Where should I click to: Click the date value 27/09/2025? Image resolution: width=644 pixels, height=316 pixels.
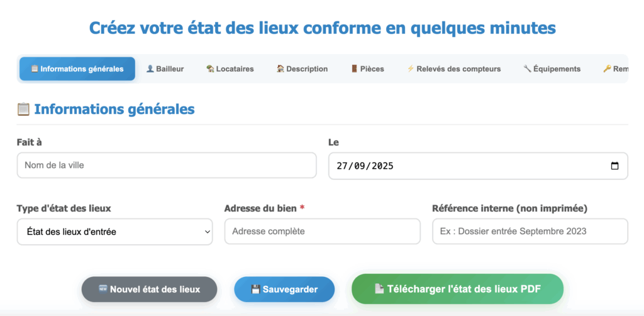coord(365,166)
